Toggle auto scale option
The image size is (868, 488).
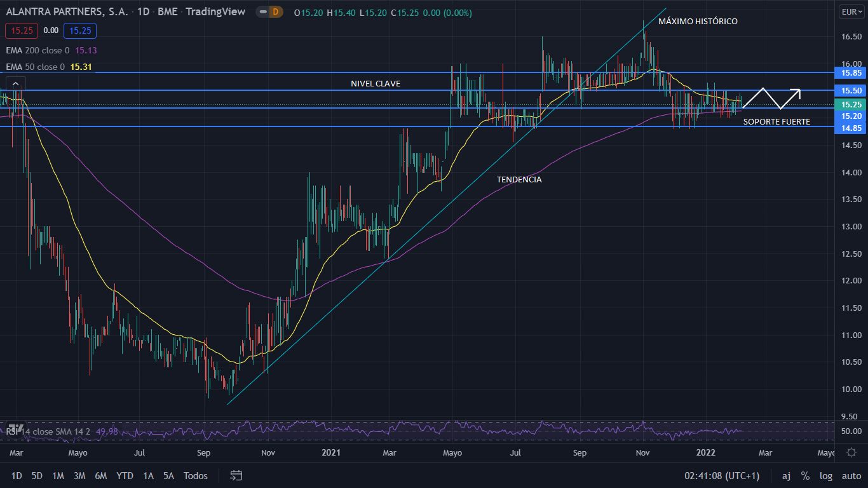click(851, 475)
